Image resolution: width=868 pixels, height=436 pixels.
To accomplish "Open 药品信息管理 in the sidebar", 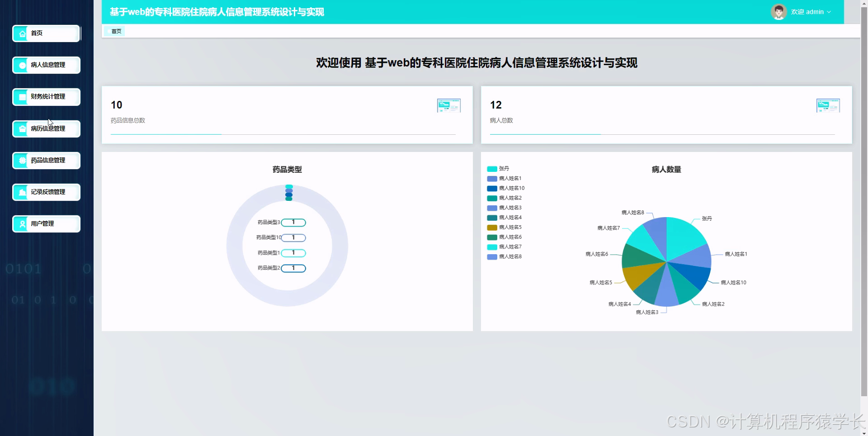I will pyautogui.click(x=46, y=161).
